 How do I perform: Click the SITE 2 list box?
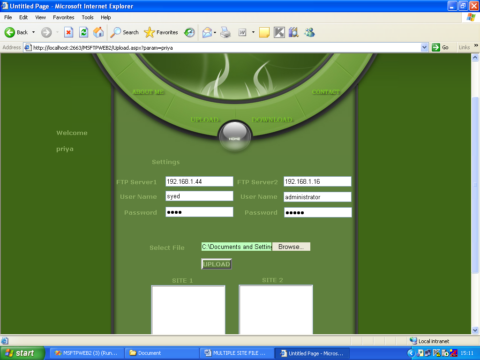(276, 310)
